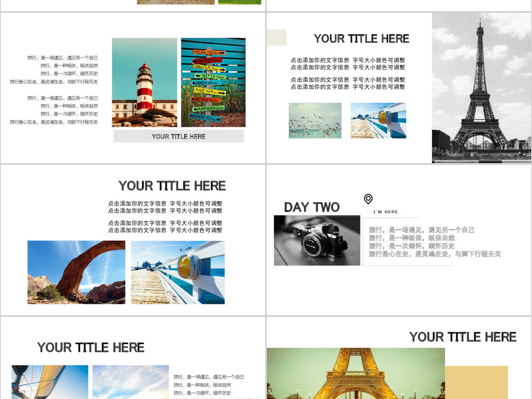Click the large pier railing photo
This screenshot has height=399, width=532.
click(x=178, y=272)
